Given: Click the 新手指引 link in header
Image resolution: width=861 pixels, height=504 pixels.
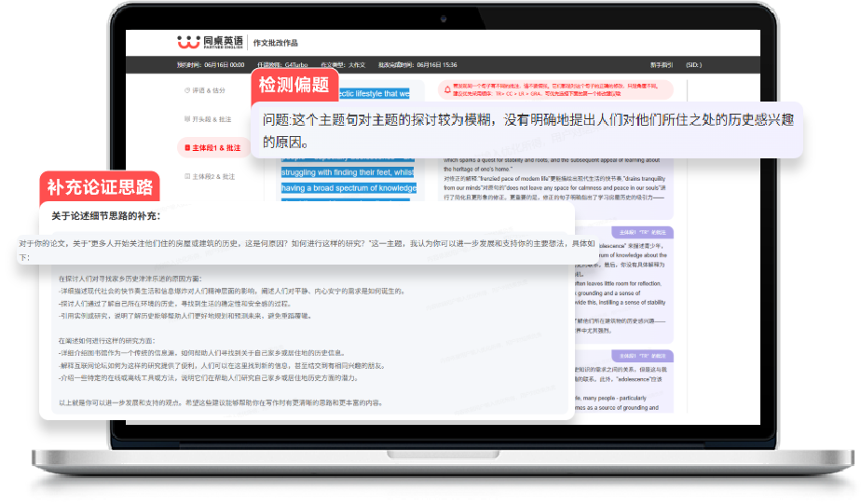Looking at the screenshot, I should (x=662, y=65).
